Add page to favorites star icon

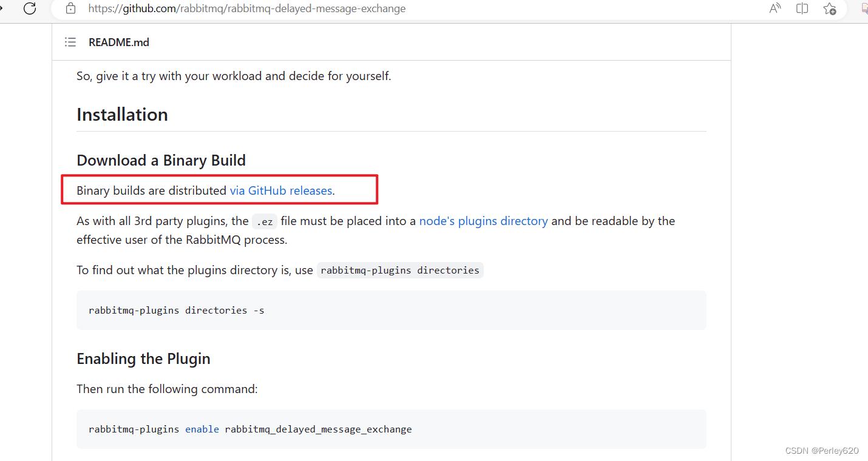829,8
